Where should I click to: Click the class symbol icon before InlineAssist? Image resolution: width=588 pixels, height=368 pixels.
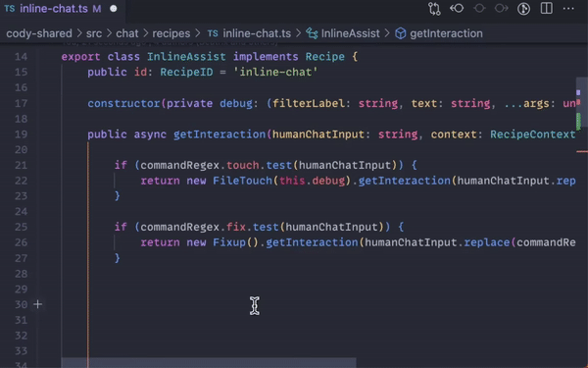coord(312,33)
